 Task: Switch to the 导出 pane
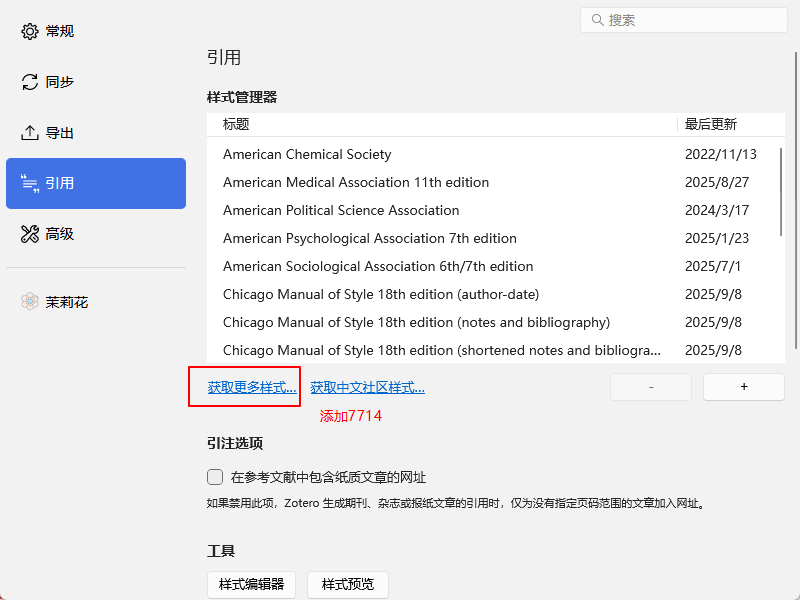click(x=96, y=133)
